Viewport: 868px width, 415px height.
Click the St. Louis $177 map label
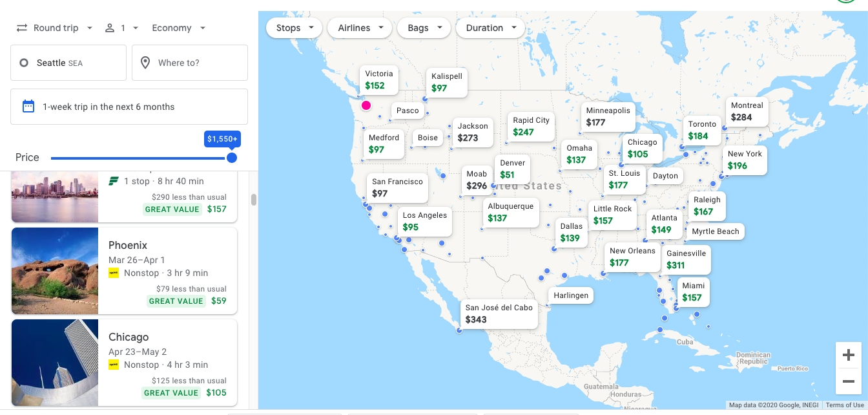point(625,179)
